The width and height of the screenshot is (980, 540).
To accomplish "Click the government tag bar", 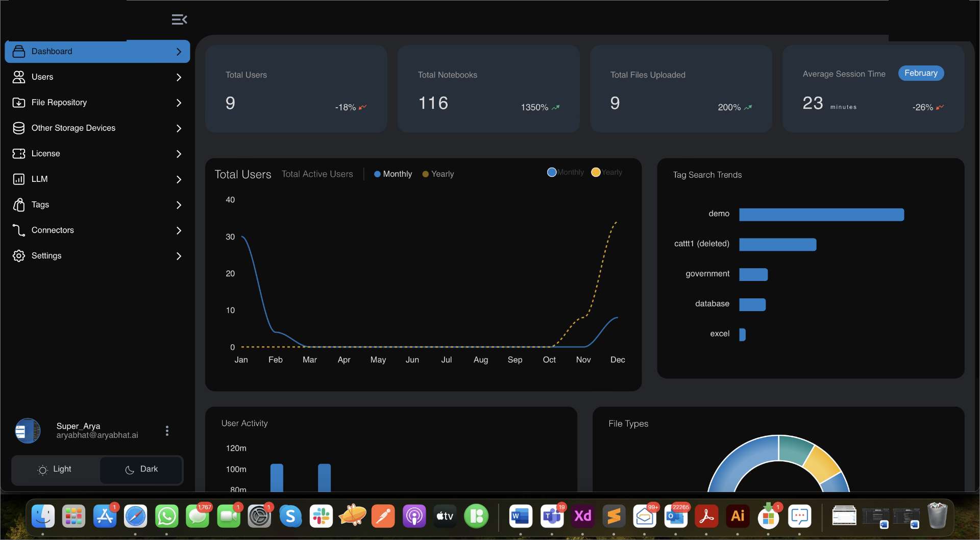I will coord(753,274).
